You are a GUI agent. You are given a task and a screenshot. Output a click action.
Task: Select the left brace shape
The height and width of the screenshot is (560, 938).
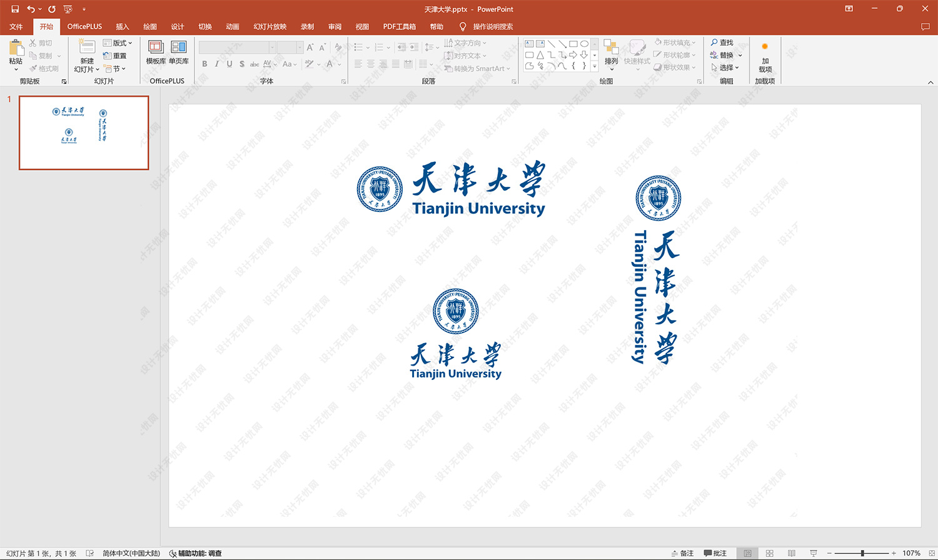pyautogui.click(x=573, y=66)
